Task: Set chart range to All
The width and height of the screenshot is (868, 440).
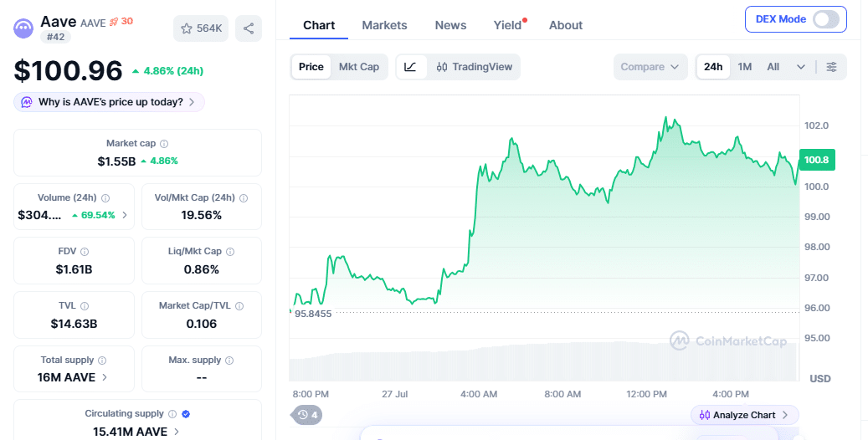Action: pos(773,67)
